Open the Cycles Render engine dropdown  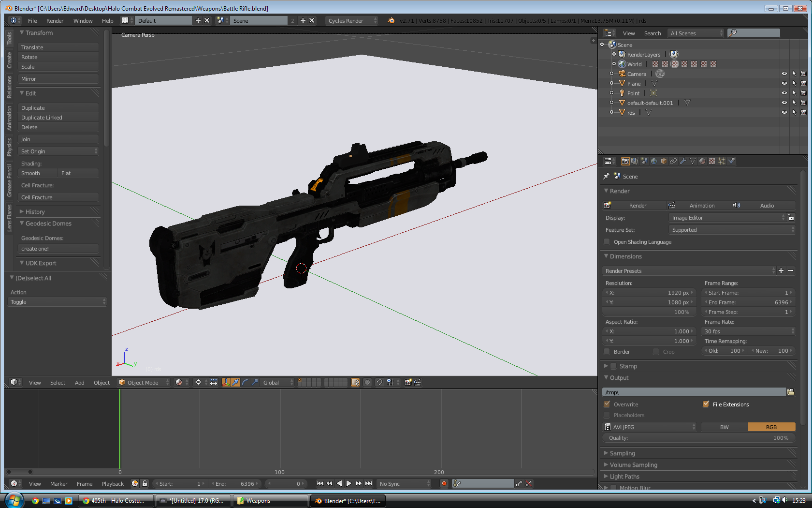coord(351,20)
